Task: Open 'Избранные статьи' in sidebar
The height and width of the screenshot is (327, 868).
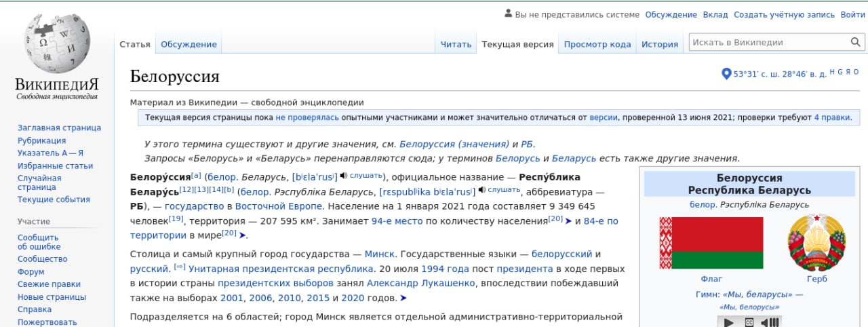Action: coord(55,166)
